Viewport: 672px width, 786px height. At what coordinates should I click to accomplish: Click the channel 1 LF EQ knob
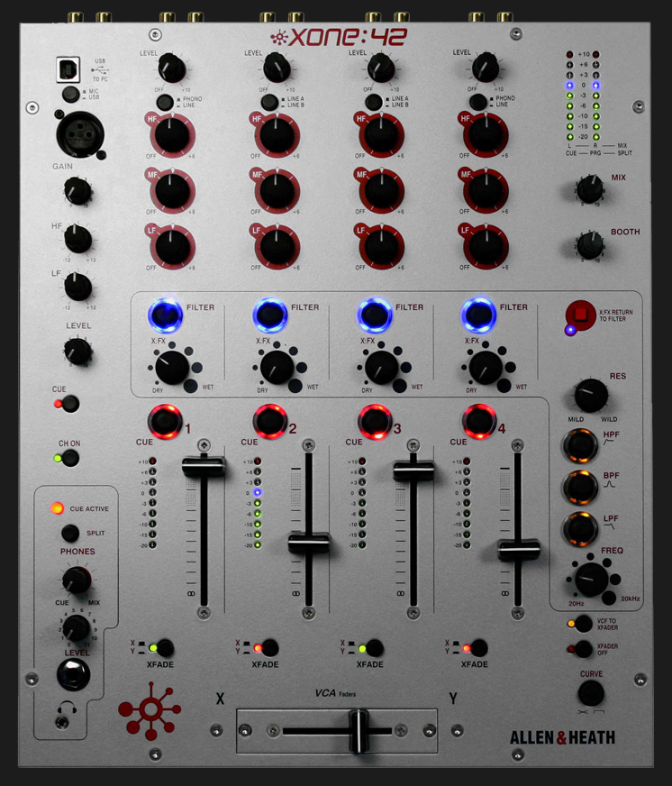(x=172, y=247)
